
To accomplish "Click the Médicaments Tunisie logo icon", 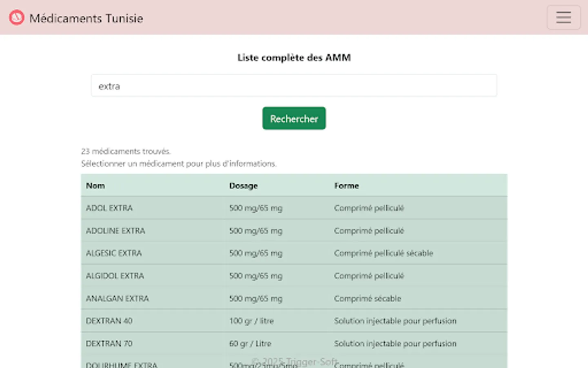I will tap(16, 18).
